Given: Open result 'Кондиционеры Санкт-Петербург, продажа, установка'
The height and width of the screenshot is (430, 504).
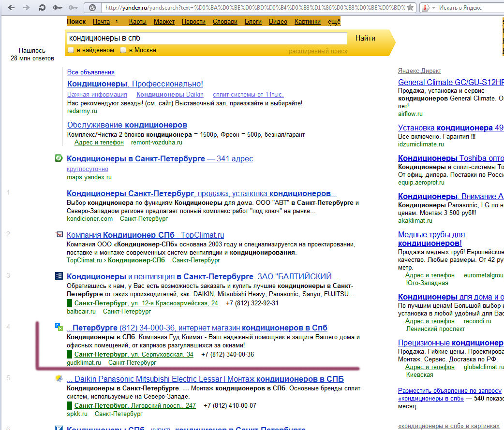Looking at the screenshot, I should 202,194.
